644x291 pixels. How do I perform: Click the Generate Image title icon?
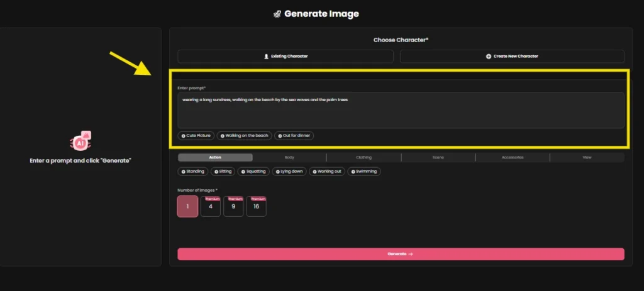coord(277,14)
